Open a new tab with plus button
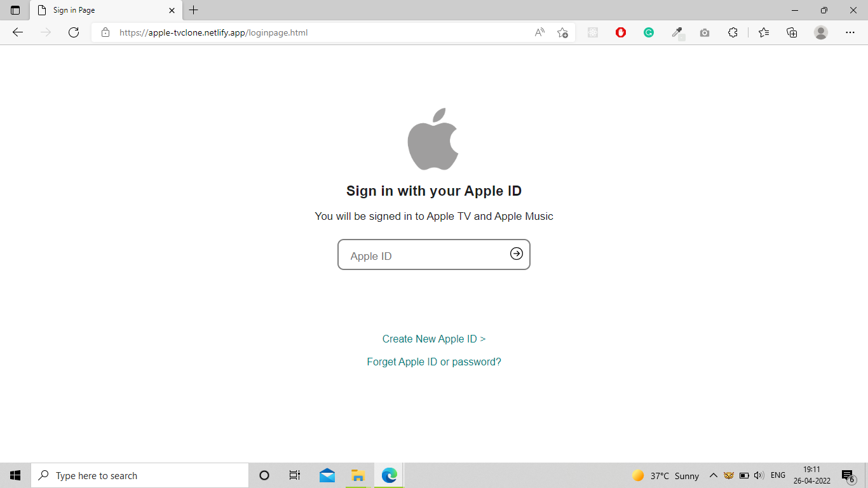868x488 pixels. [x=194, y=10]
